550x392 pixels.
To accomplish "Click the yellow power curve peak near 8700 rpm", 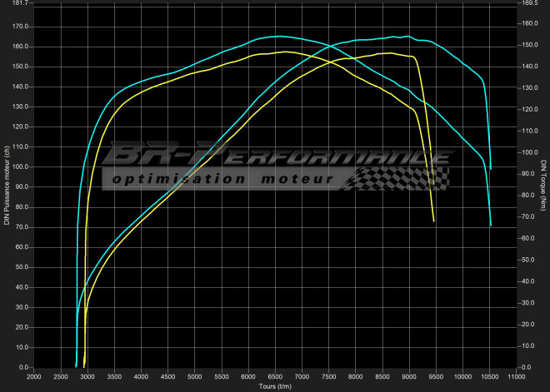I will tap(388, 53).
